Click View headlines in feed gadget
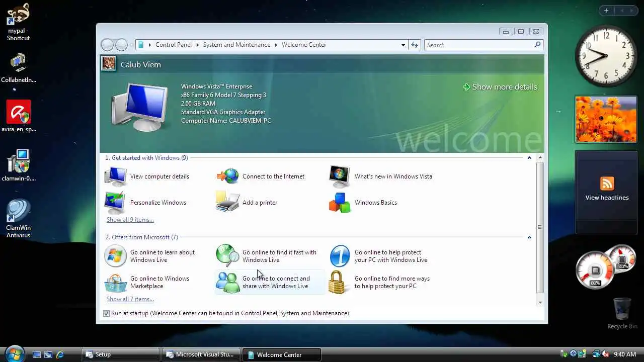This screenshot has height=362, width=644. click(607, 198)
